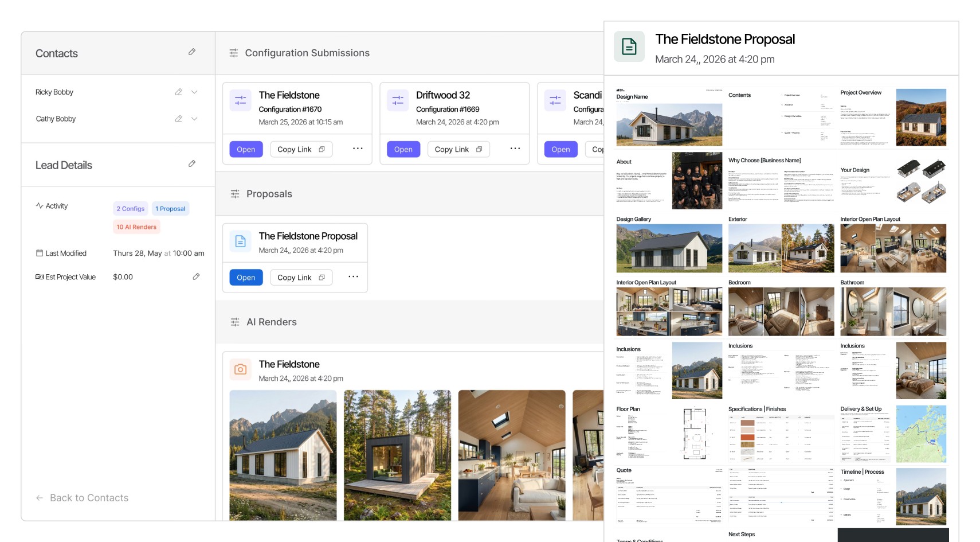The width and height of the screenshot is (980, 542).
Task: Open more options for Configuration #1670
Action: 358,149
